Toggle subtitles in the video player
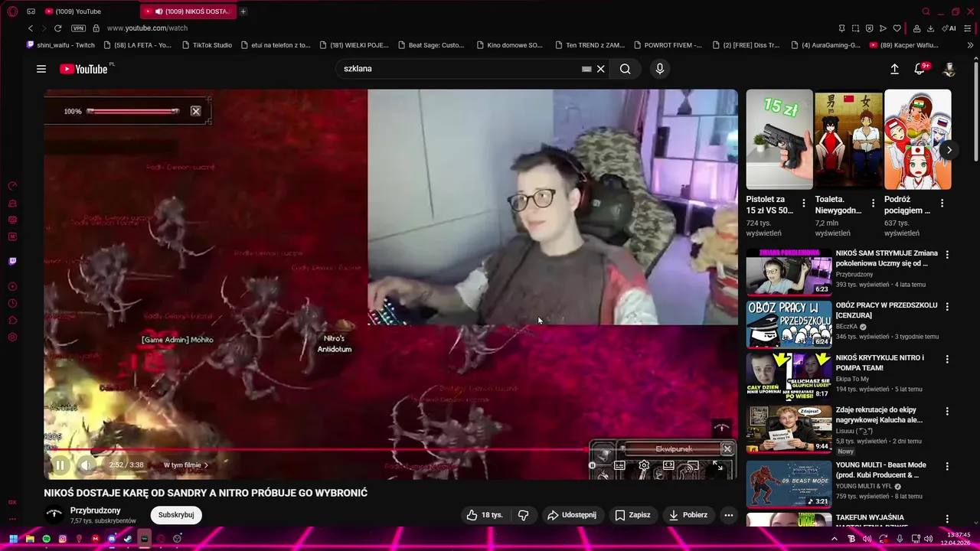This screenshot has height=551, width=980. (x=619, y=465)
